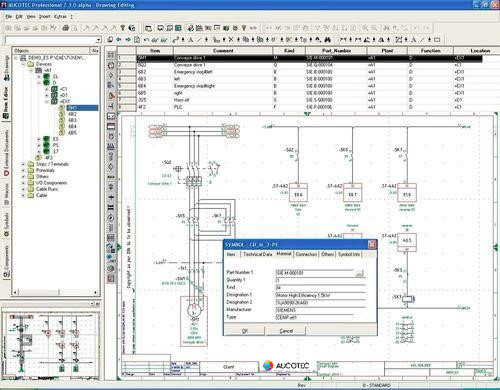Expand the Potentials folder
Viewport: 500px width, 390px height.
click(x=23, y=170)
